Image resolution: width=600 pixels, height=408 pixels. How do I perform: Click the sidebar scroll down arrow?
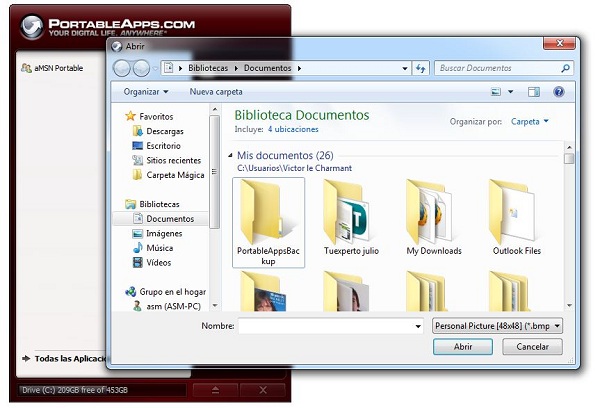click(215, 305)
